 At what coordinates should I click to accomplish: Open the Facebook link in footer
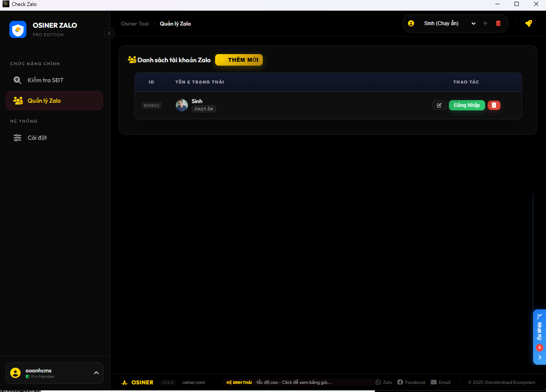coord(411,382)
